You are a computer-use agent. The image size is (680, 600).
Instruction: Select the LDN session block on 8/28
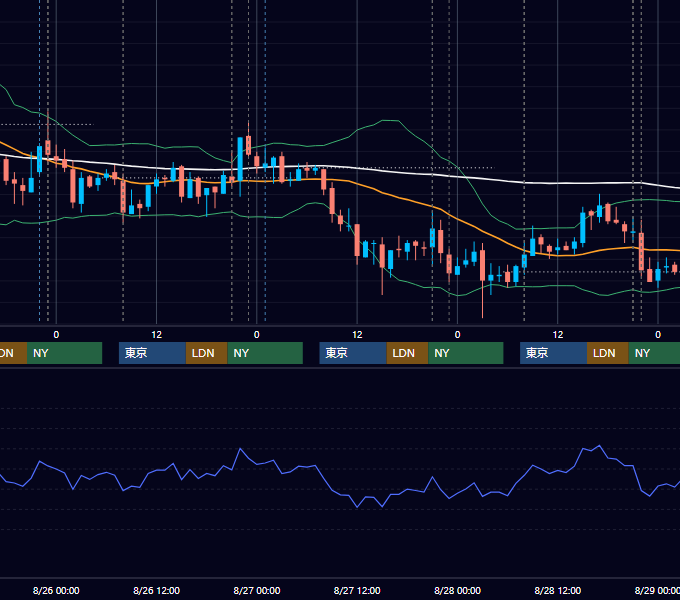pos(608,353)
